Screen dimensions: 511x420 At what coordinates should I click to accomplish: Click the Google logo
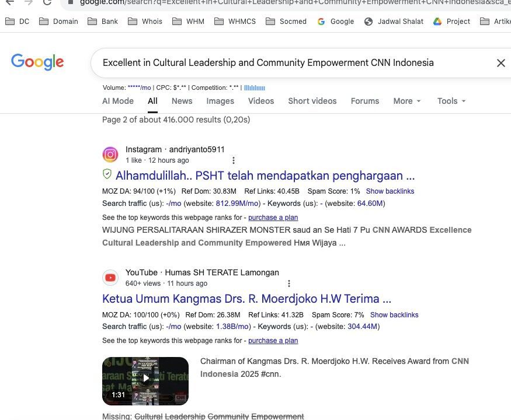(37, 62)
